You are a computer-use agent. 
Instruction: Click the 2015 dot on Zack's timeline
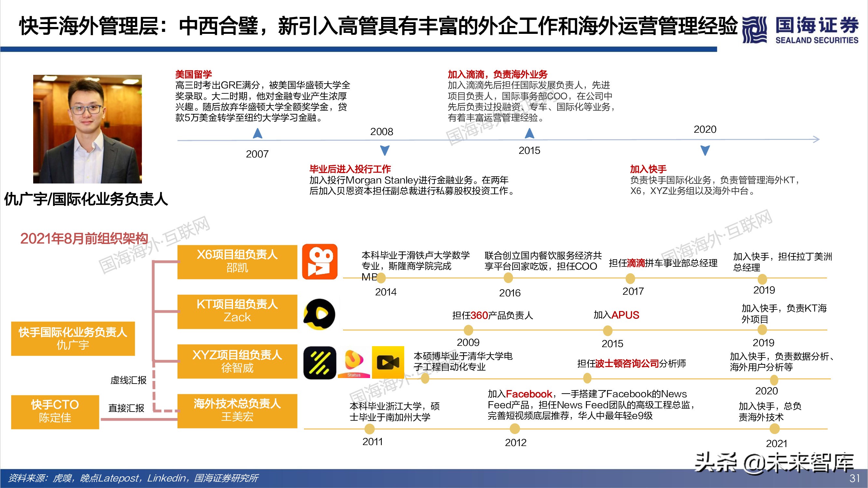(608, 331)
